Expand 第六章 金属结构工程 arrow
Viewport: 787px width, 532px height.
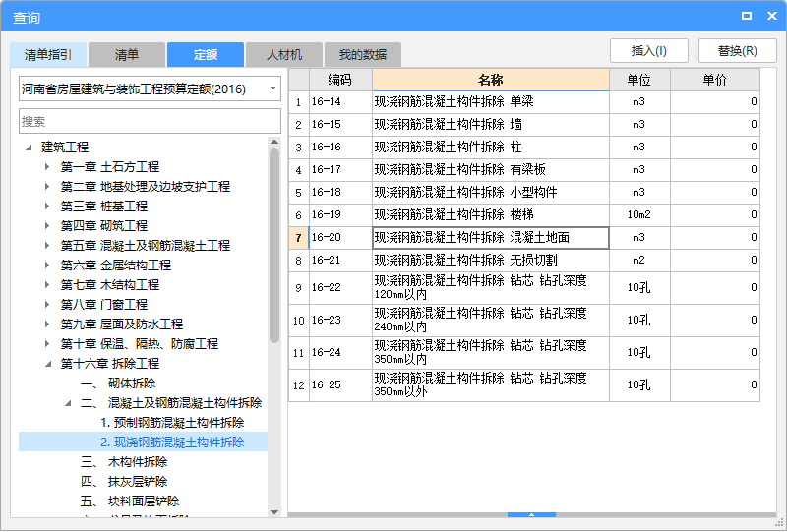[x=47, y=265]
